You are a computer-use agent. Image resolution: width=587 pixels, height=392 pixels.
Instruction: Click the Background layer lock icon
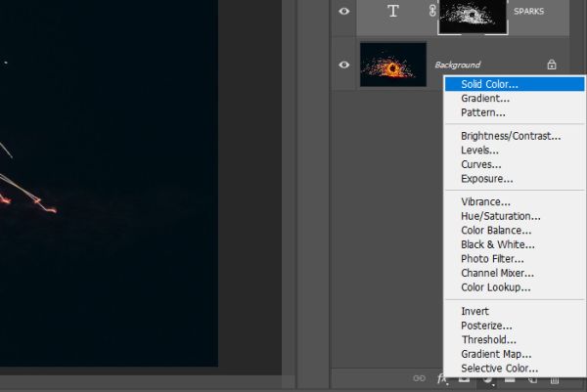point(552,65)
